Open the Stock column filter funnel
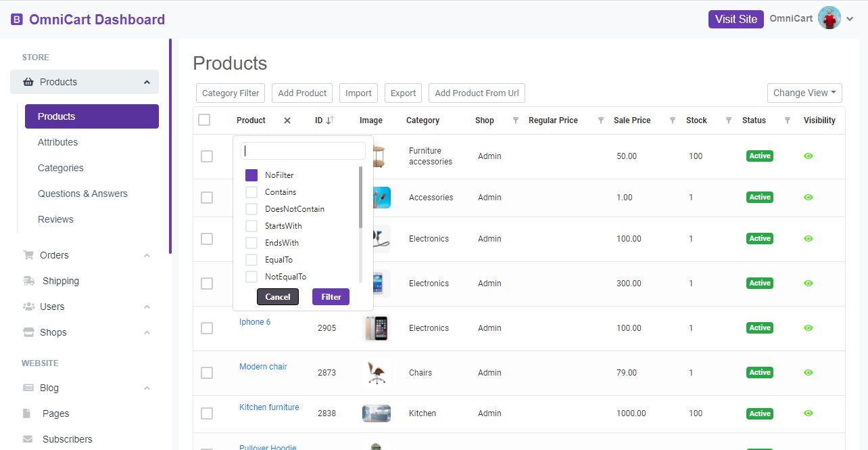The width and height of the screenshot is (868, 450). coord(729,120)
